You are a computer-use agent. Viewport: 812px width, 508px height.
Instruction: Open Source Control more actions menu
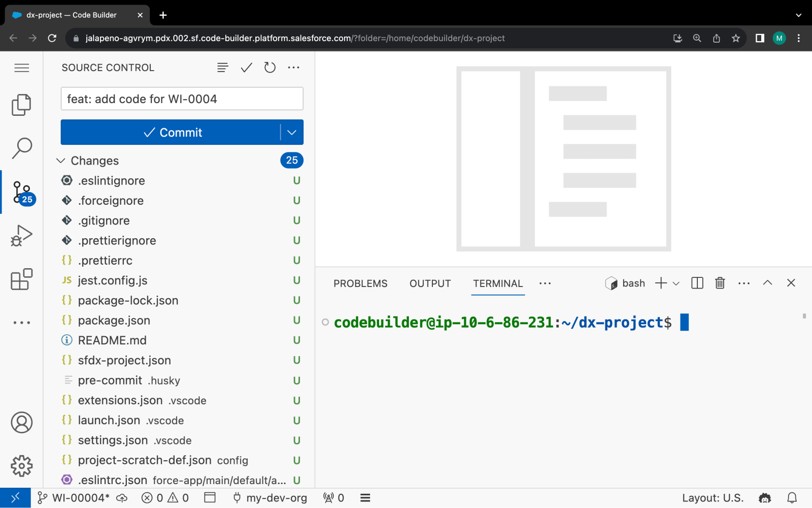tap(294, 68)
